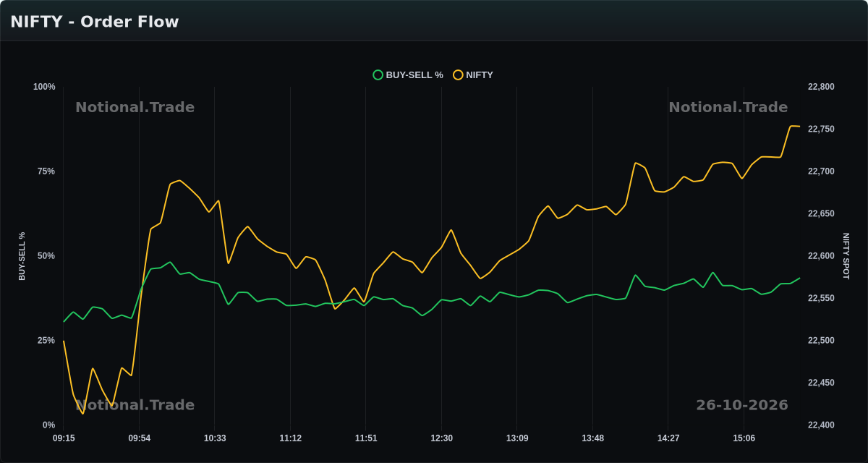The image size is (868, 463).
Task: Click the 13:48 time axis label
Action: point(592,438)
